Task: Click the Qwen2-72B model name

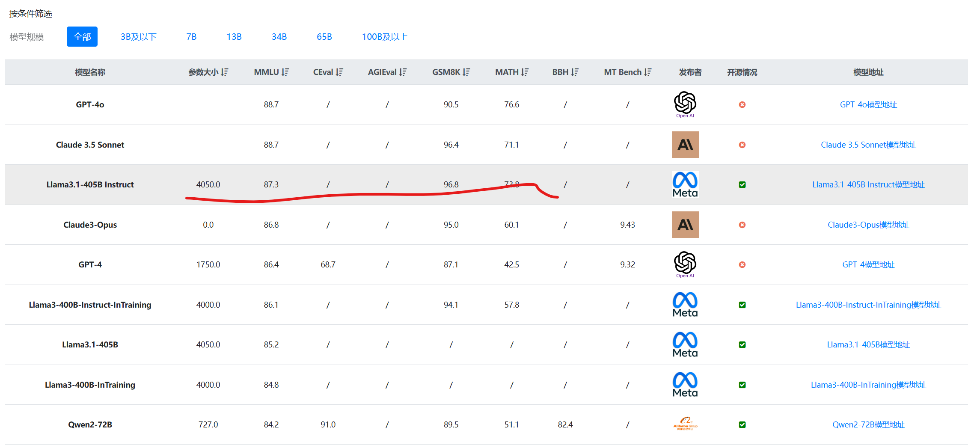Action: click(x=90, y=424)
